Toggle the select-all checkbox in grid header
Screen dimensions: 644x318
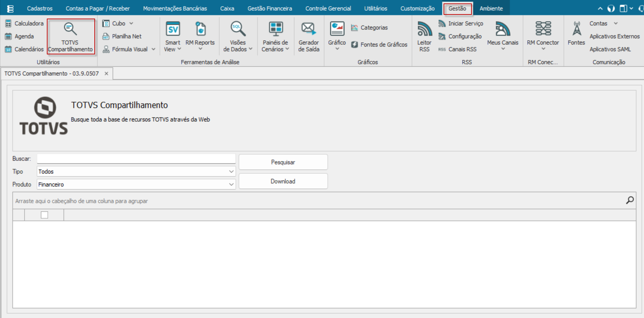[44, 215]
